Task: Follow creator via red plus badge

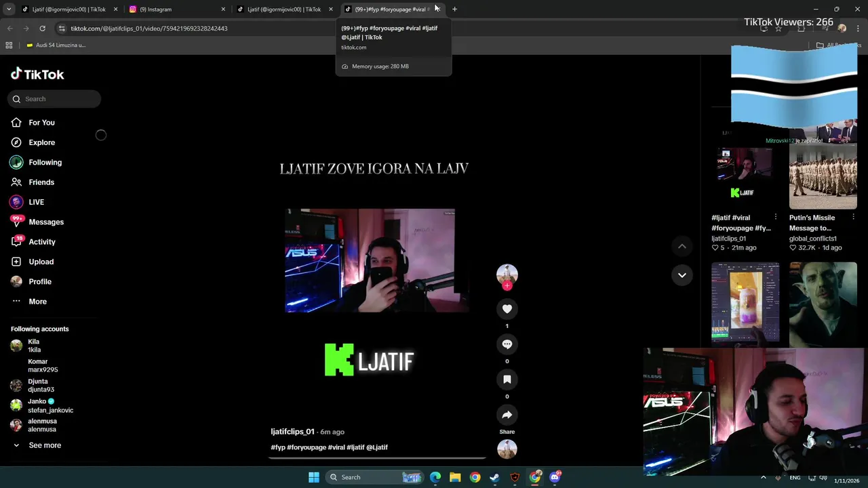Action: click(507, 285)
